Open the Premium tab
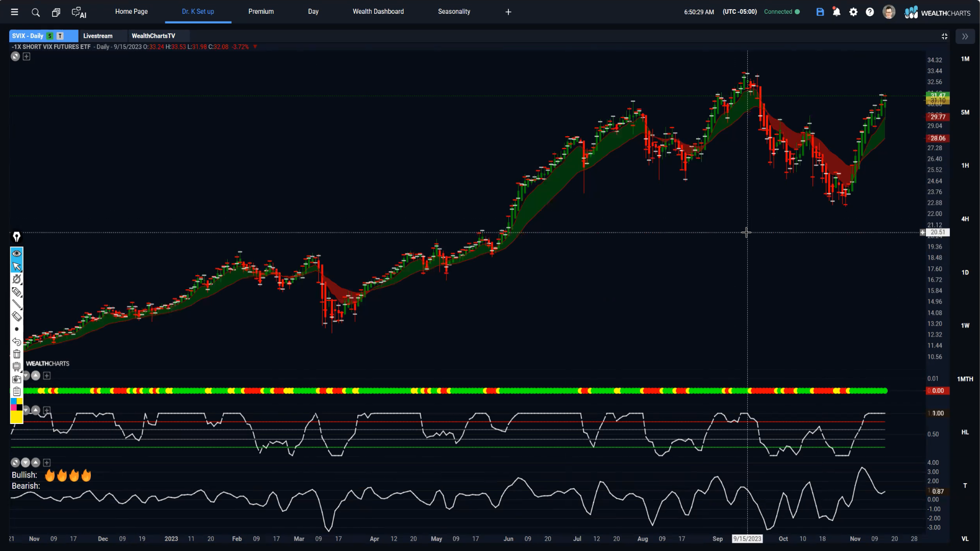Viewport: 980px width, 551px height. click(x=261, y=11)
